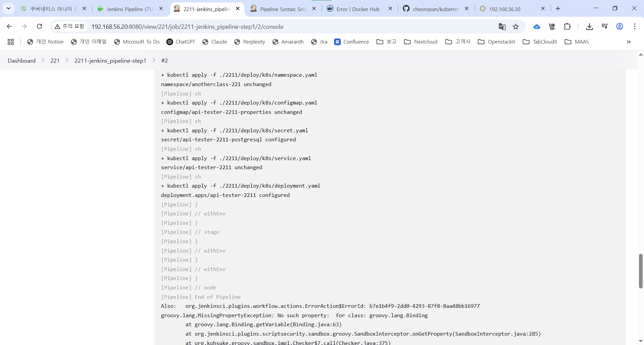This screenshot has height=345, width=644.
Task: Open the browser downloads panel
Action: point(589,27)
